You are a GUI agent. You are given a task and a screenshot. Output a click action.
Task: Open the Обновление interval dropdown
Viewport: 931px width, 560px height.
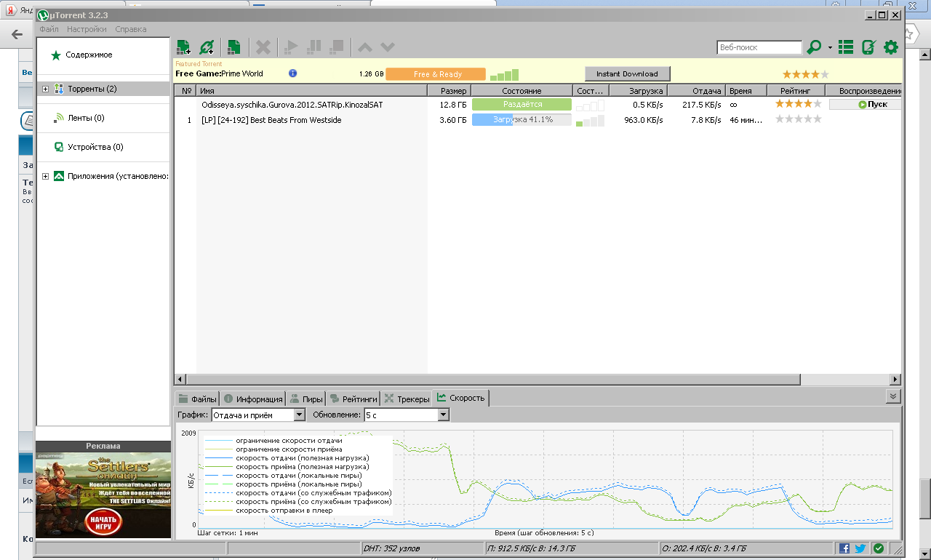point(407,415)
